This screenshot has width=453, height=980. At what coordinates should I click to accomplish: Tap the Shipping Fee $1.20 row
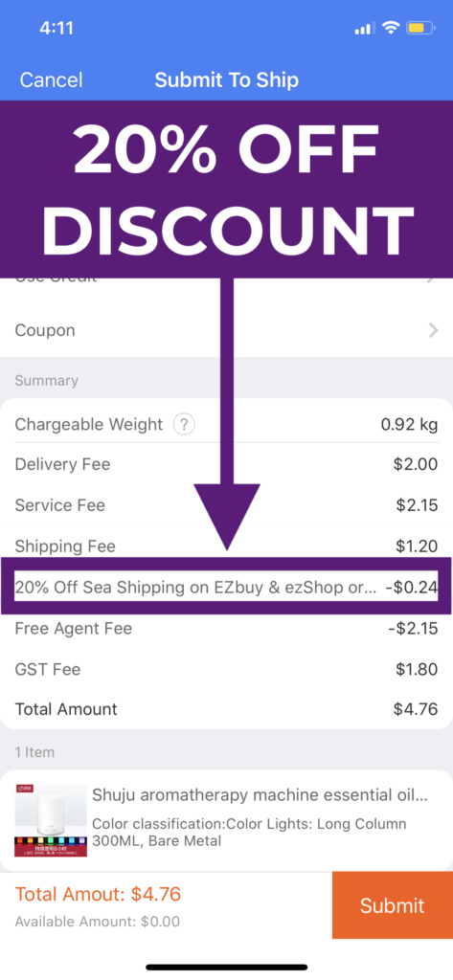tap(226, 546)
